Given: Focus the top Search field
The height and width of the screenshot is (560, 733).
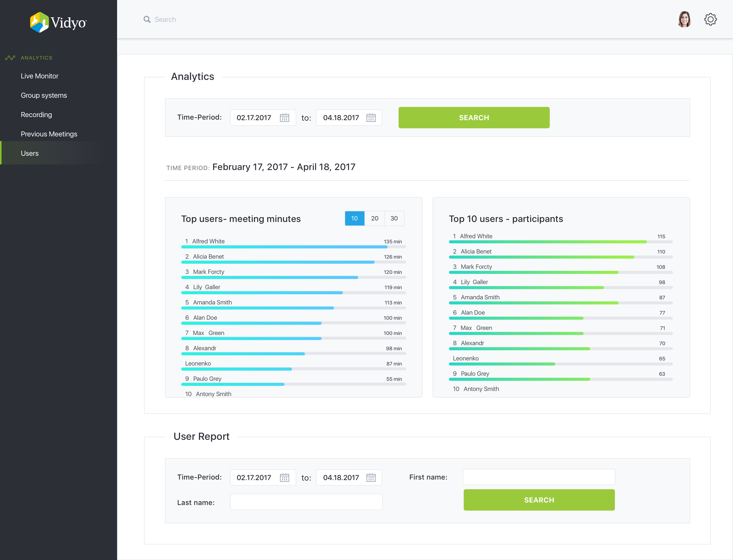Looking at the screenshot, I should pos(165,19).
